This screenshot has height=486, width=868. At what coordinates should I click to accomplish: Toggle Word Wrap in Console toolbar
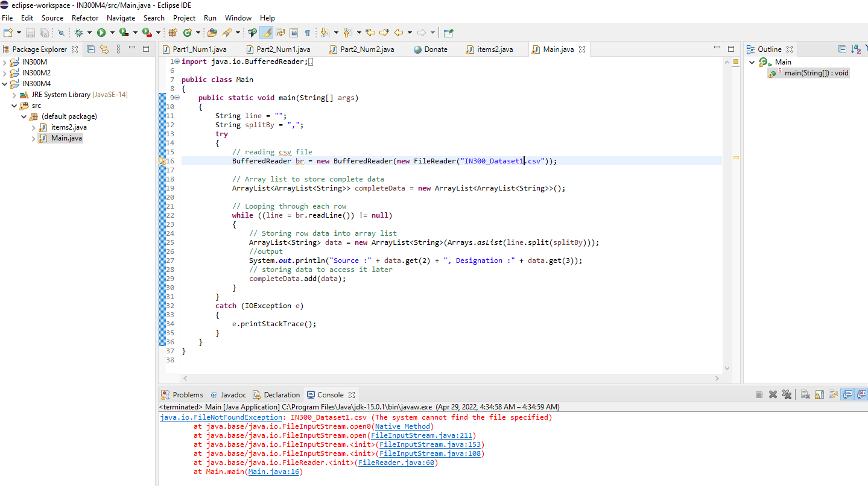click(x=833, y=395)
